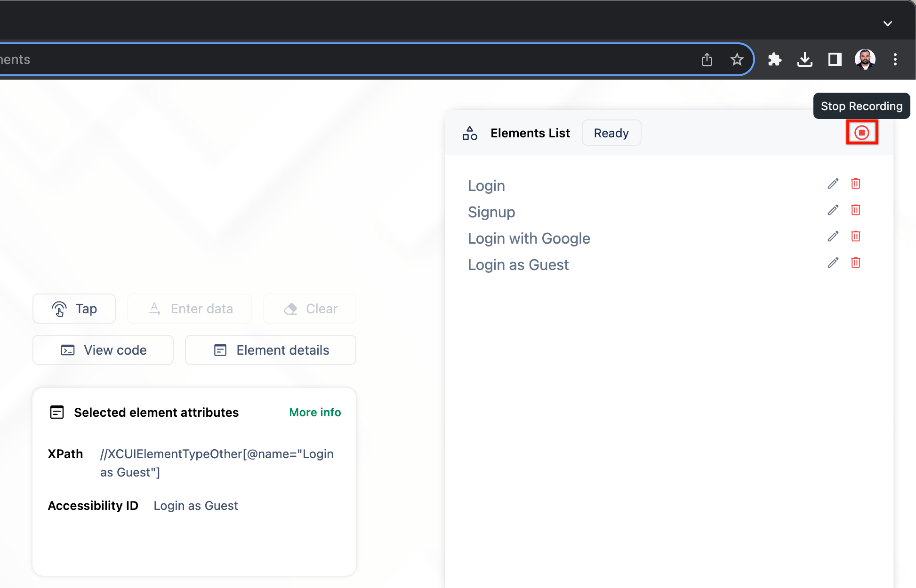
Task: Delete the Login element
Action: tap(856, 183)
